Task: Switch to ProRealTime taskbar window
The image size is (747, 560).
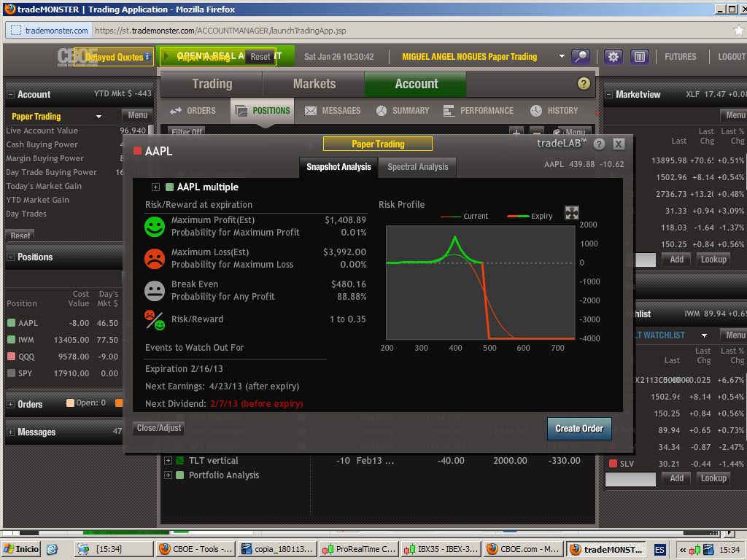Action: (359, 549)
